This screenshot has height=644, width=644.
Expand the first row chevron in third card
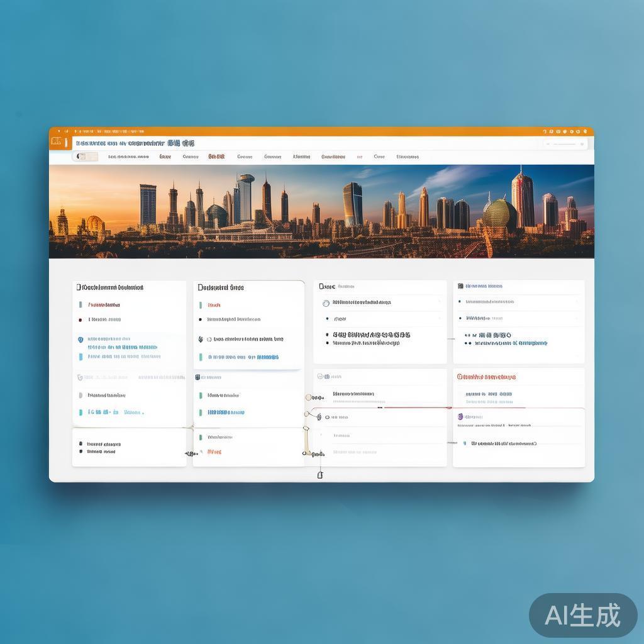click(438, 303)
